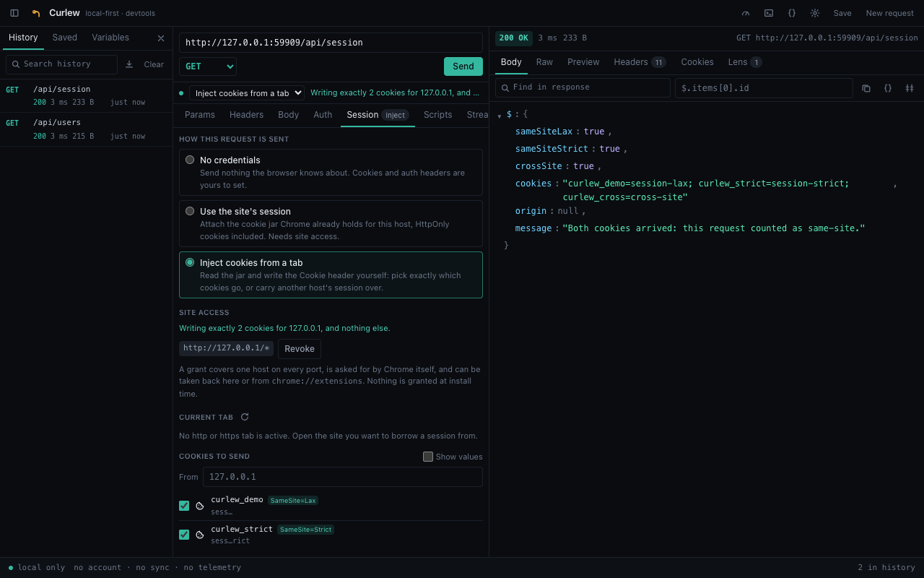924x578 pixels.
Task: Click the Search history field
Action: pyautogui.click(x=61, y=64)
